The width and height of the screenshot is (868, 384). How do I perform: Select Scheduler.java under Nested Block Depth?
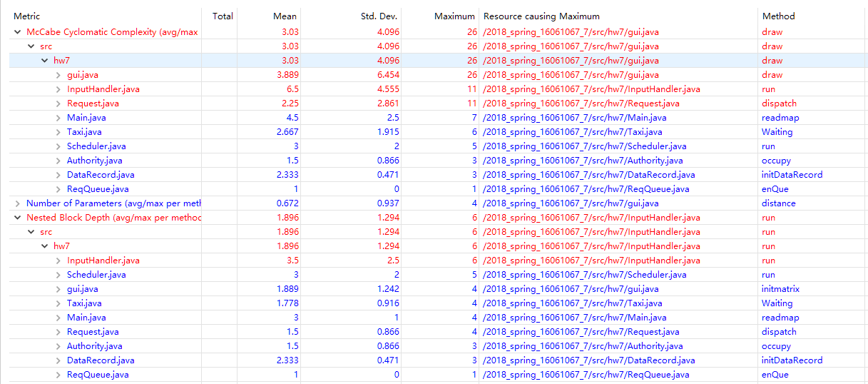click(x=96, y=275)
